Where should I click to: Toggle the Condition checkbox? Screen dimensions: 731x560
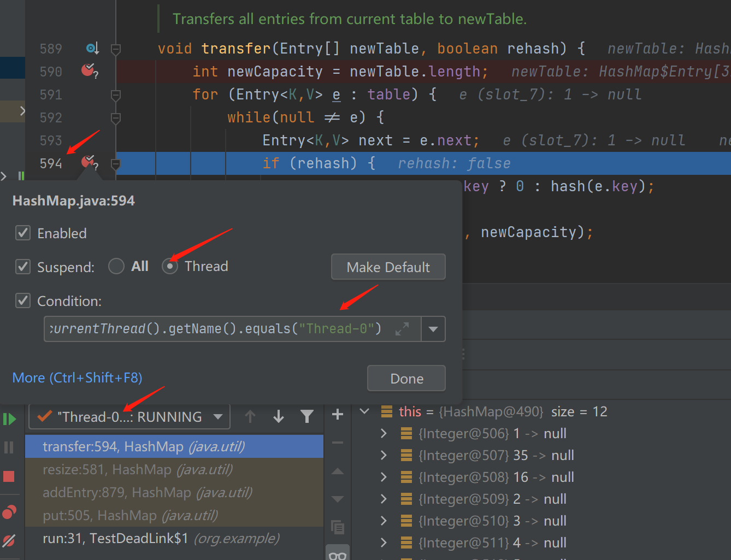tap(23, 301)
